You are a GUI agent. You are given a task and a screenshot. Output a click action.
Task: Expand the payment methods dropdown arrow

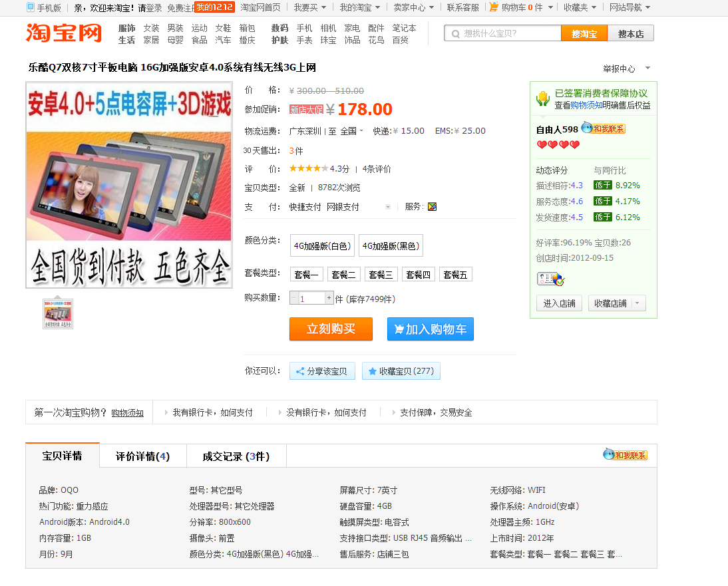388,207
